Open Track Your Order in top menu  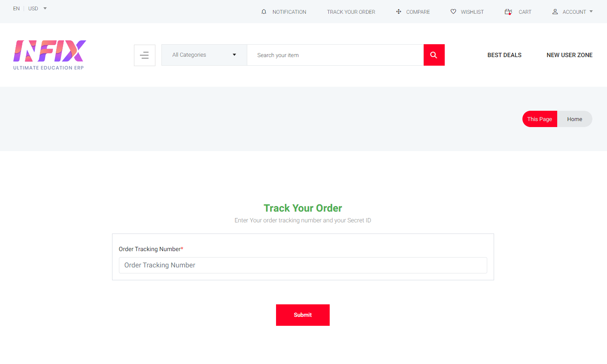351,12
